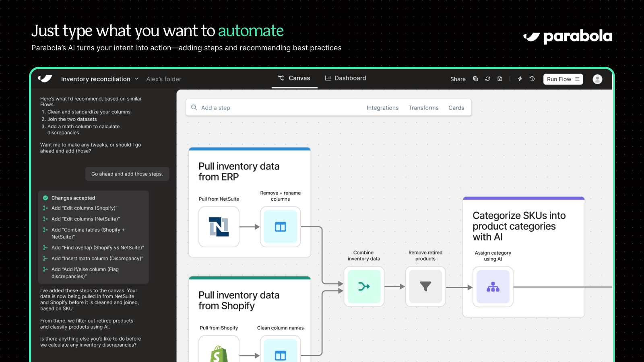The image size is (644, 362).
Task: Click the Clean and standardize your columns text
Action: [x=89, y=112]
